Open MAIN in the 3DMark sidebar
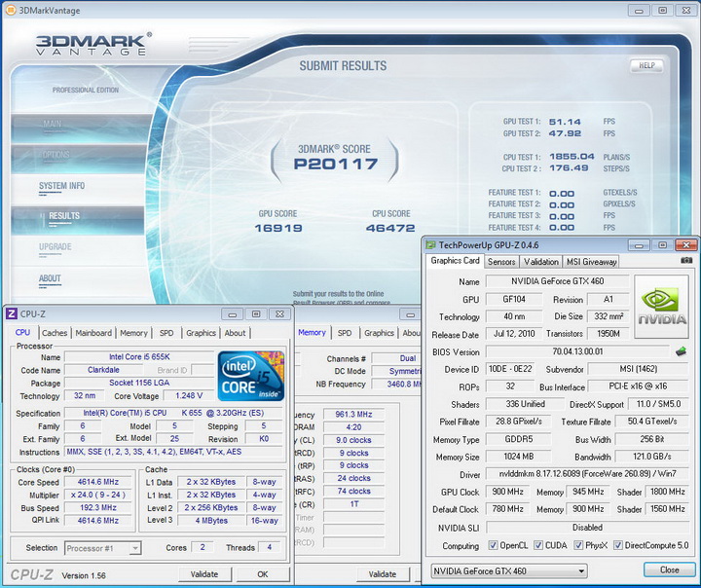Image resolution: width=701 pixels, height=588 pixels. [x=82, y=127]
